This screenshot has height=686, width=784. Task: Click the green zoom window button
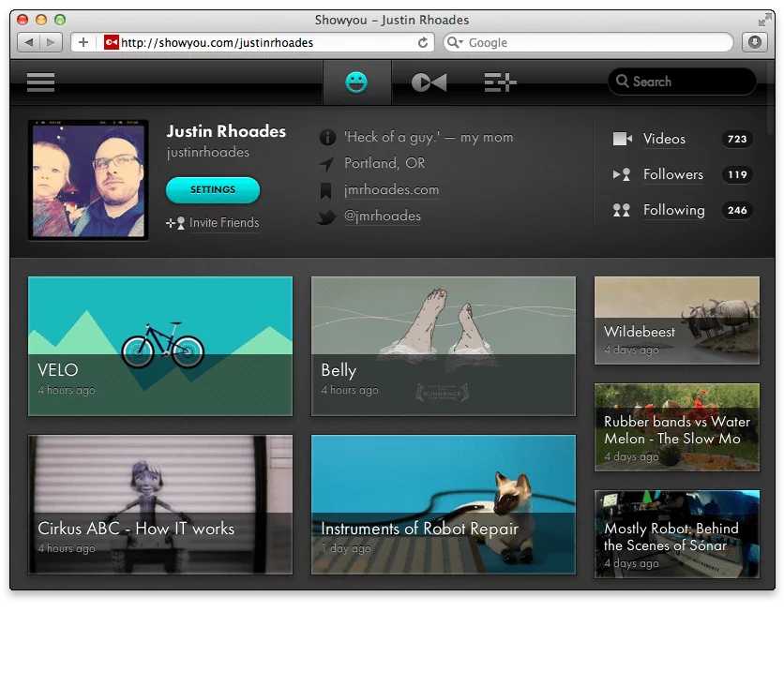[60, 20]
